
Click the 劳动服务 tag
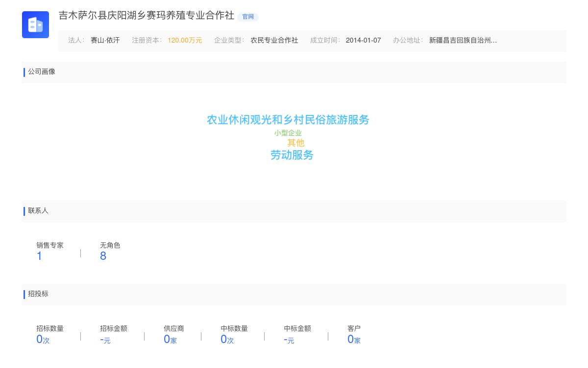pyautogui.click(x=292, y=155)
